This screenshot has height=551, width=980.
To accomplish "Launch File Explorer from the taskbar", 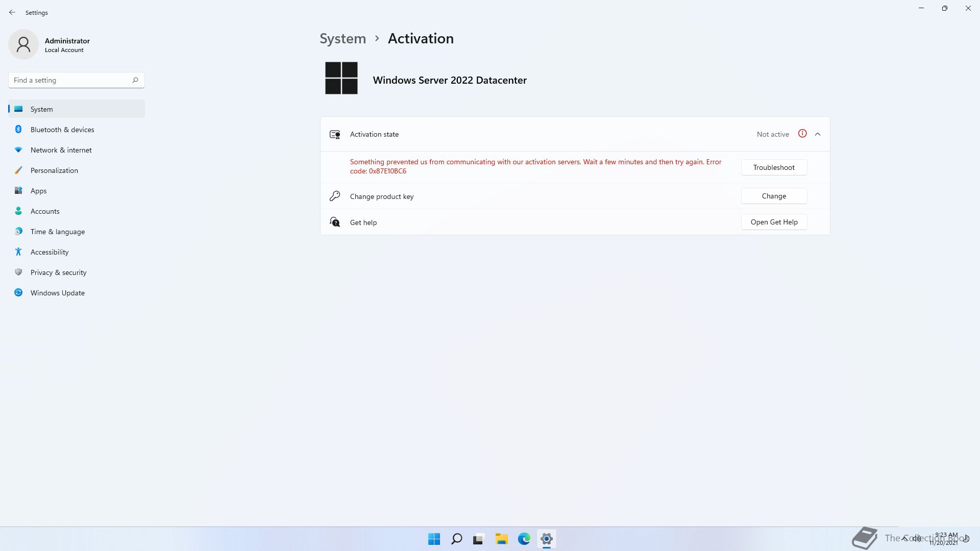I will 502,539.
